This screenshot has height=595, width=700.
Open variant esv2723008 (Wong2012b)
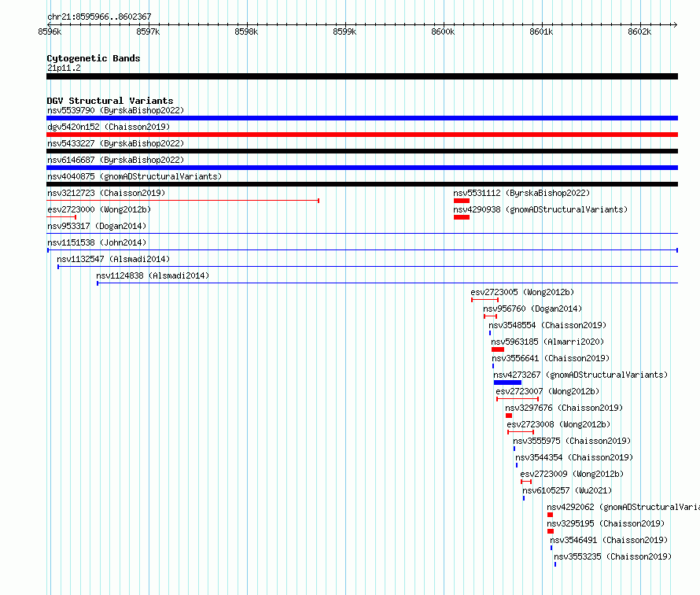pos(558,424)
